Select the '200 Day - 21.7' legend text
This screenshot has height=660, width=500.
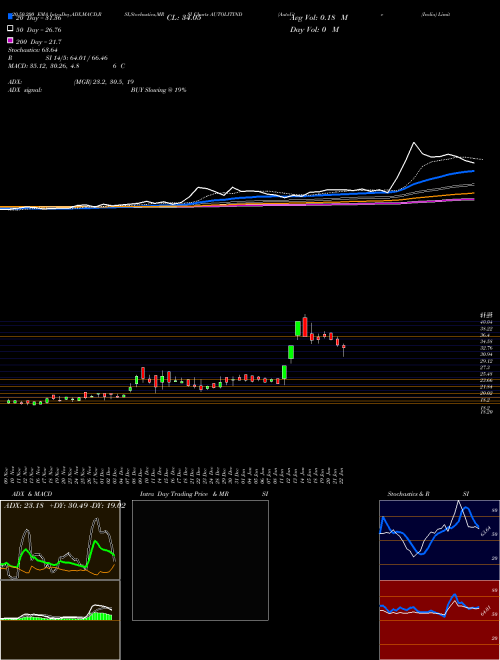39,42
